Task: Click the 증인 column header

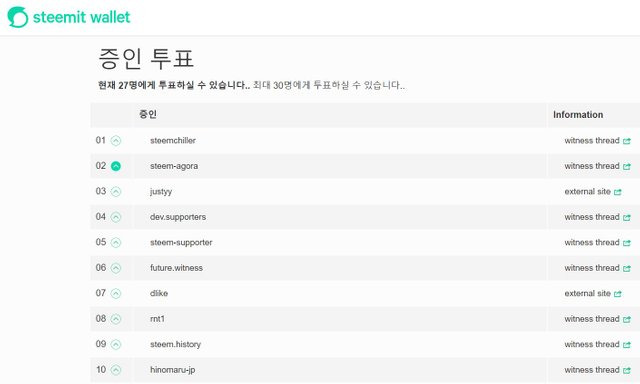Action: (148, 114)
